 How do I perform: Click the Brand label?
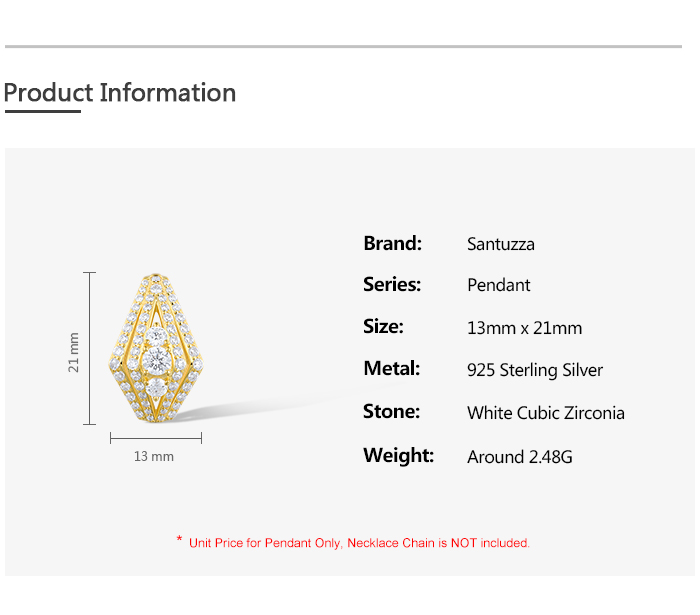click(x=392, y=244)
